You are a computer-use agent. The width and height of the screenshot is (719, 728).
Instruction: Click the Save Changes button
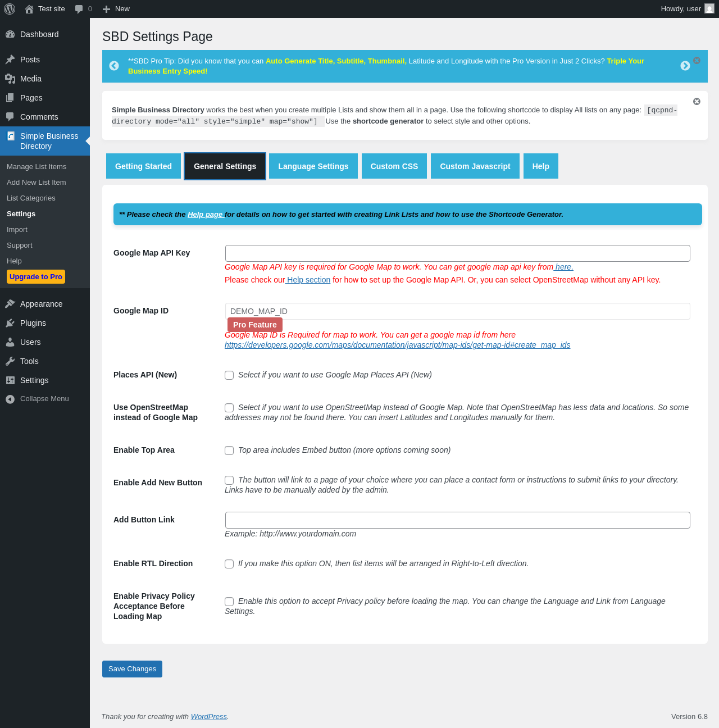[132, 669]
